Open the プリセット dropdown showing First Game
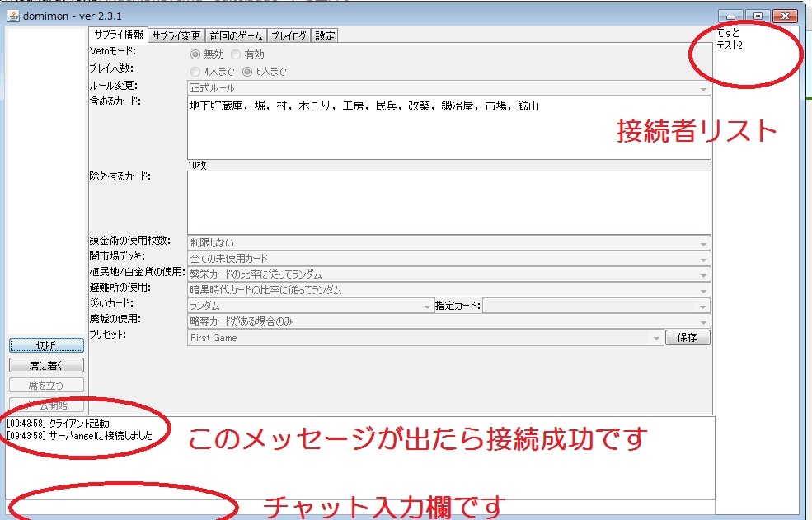Viewport: 812px width, 520px height. tap(425, 338)
